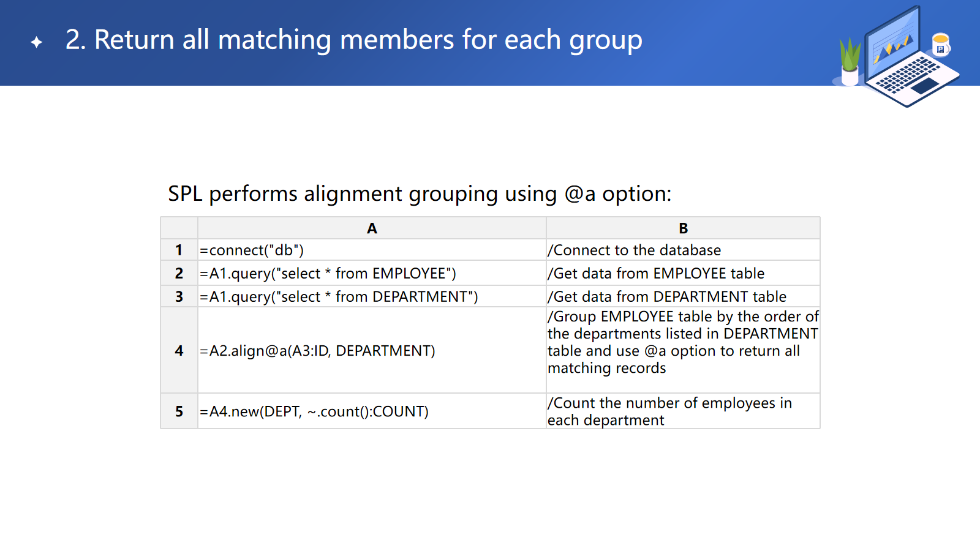Viewport: 980px width, 551px height.
Task: Click the =connect("db") cell
Action: 252,250
